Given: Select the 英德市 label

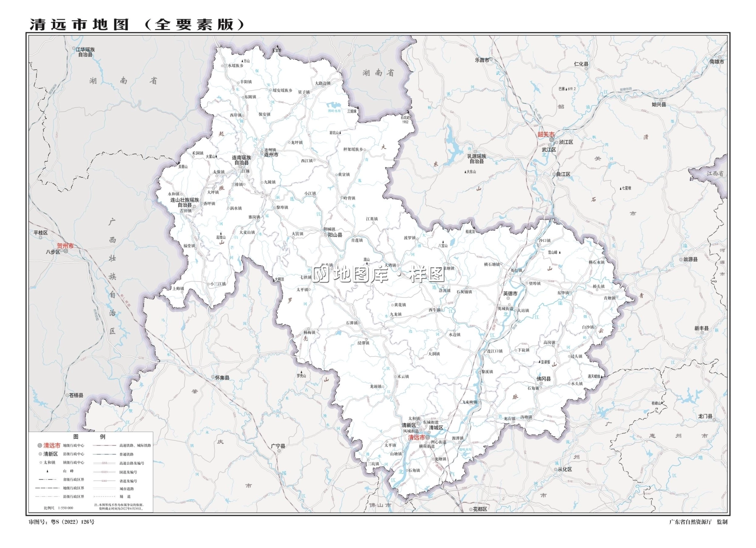Looking at the screenshot, I should (510, 293).
